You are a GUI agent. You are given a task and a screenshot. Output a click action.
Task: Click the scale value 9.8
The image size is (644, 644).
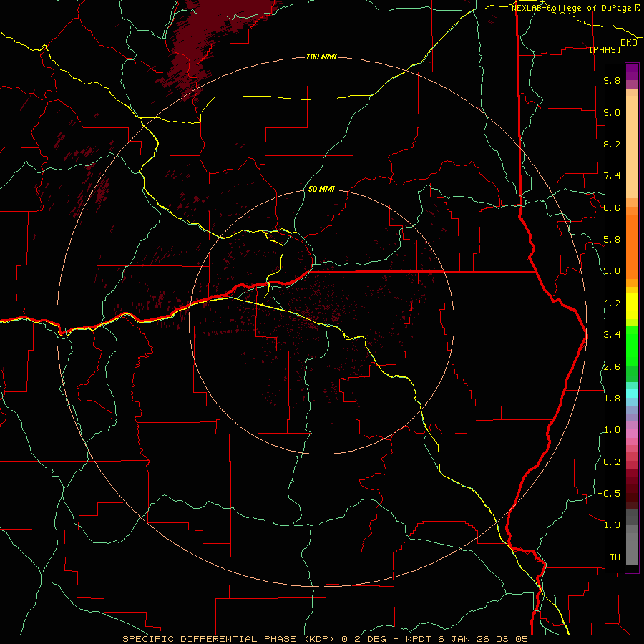click(x=612, y=80)
